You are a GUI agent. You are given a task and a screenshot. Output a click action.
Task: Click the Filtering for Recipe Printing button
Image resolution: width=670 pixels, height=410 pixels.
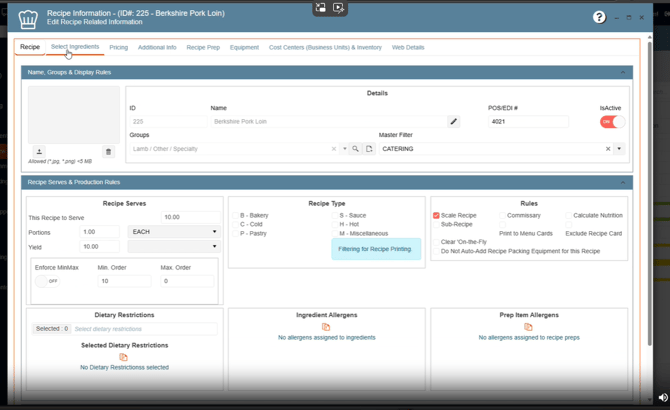click(x=375, y=249)
